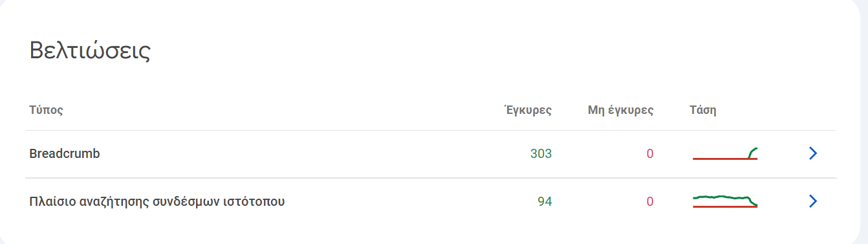The image size is (868, 244).
Task: Click the rising green curve in Breadcrumb trend
Action: pyautogui.click(x=753, y=152)
